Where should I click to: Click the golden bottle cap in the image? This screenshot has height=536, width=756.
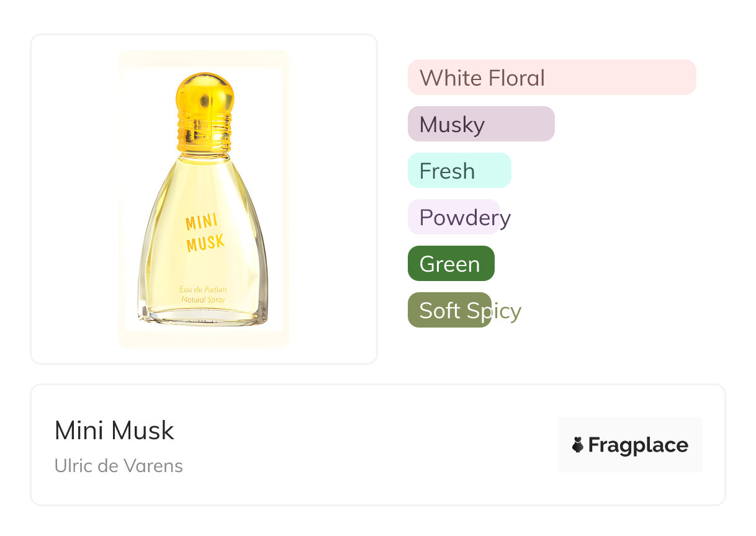(x=205, y=93)
